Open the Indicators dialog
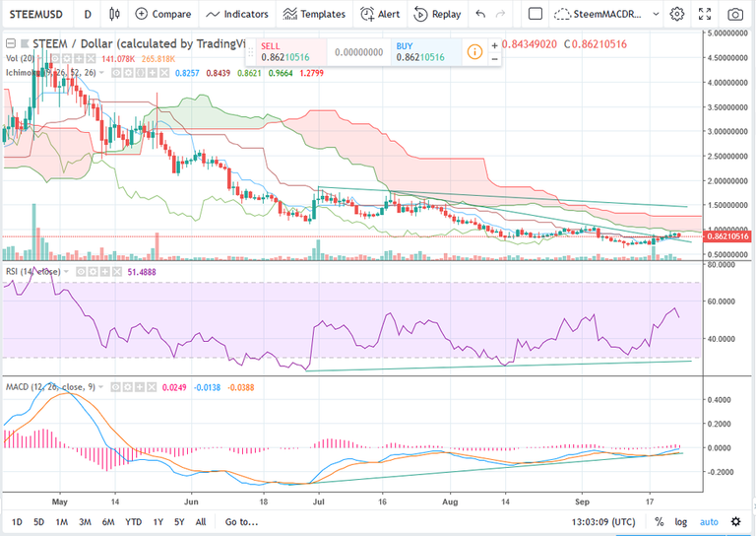This screenshot has width=756, height=536. click(236, 14)
